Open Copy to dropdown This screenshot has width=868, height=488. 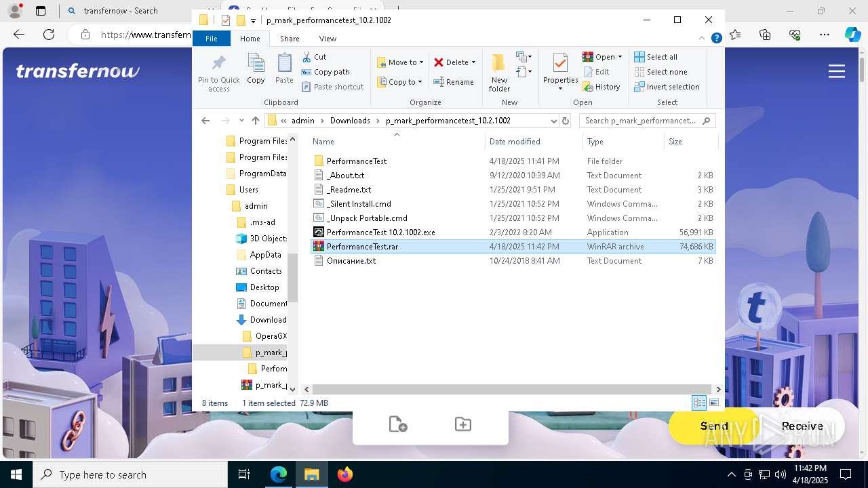tap(400, 82)
